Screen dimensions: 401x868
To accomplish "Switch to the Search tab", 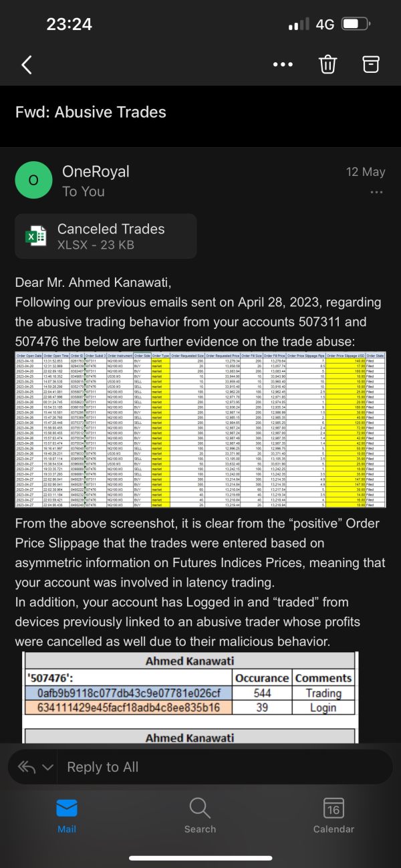I will 200,815.
